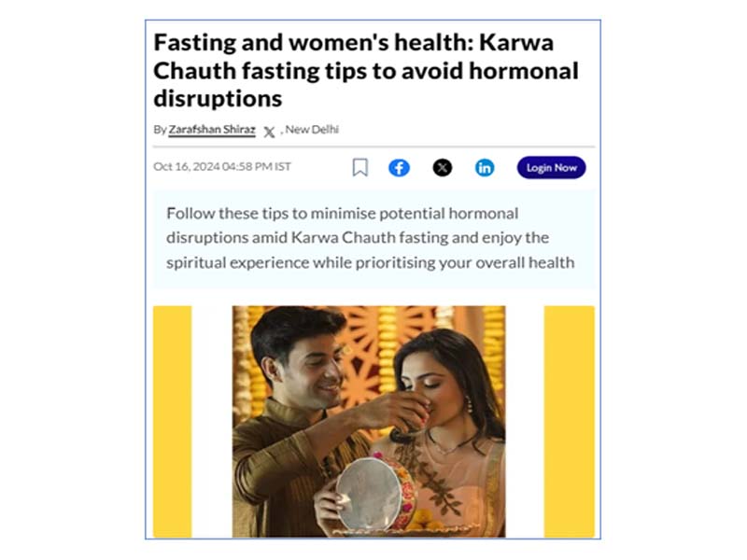Click the word 'disruptions' in the headline
Screen dimensions: 747x560
[x=218, y=99]
